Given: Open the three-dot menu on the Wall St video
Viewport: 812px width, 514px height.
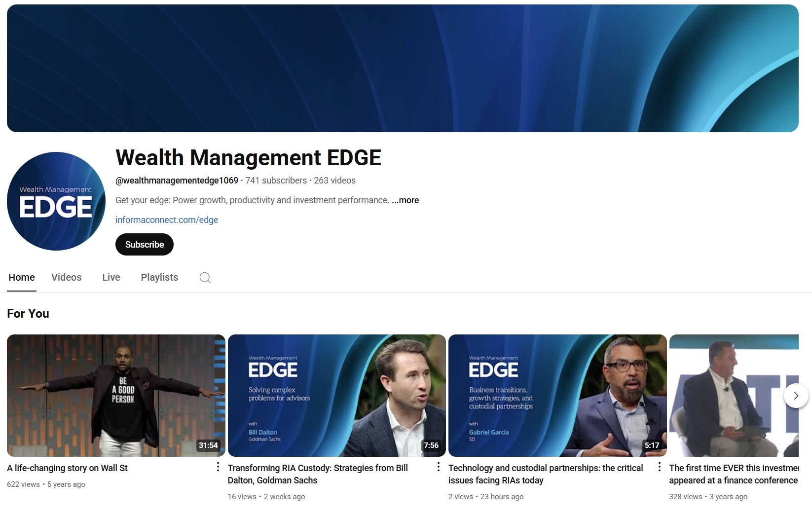Looking at the screenshot, I should (218, 466).
